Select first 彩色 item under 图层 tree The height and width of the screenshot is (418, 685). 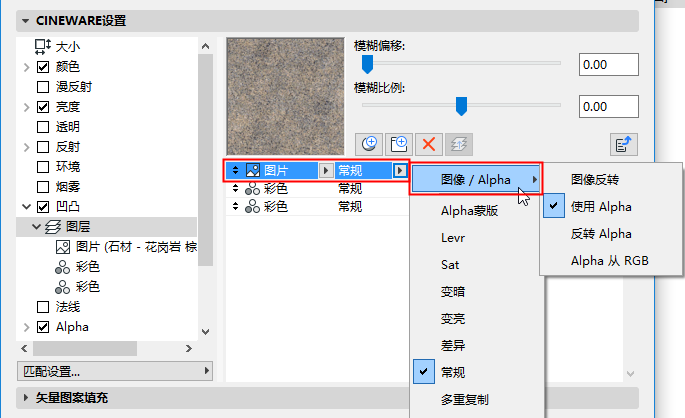(x=88, y=267)
